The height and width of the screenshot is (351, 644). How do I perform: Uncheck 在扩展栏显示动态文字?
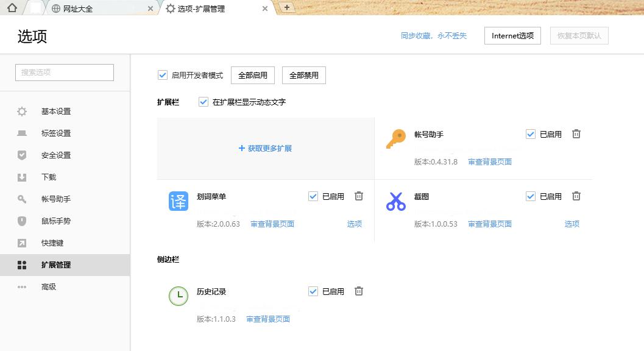click(x=203, y=102)
